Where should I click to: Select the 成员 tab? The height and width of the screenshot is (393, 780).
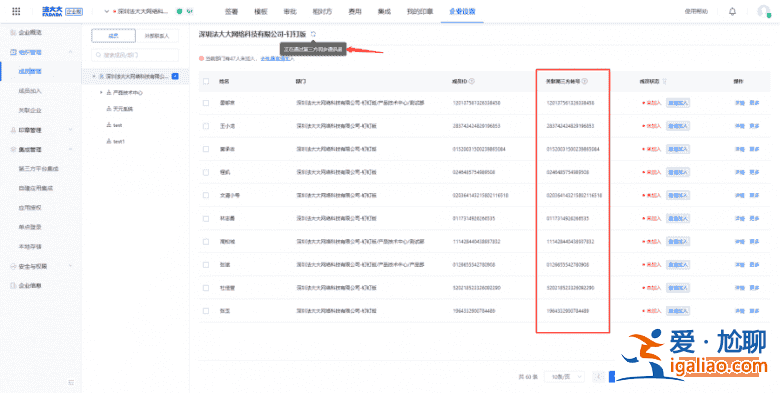tap(113, 36)
